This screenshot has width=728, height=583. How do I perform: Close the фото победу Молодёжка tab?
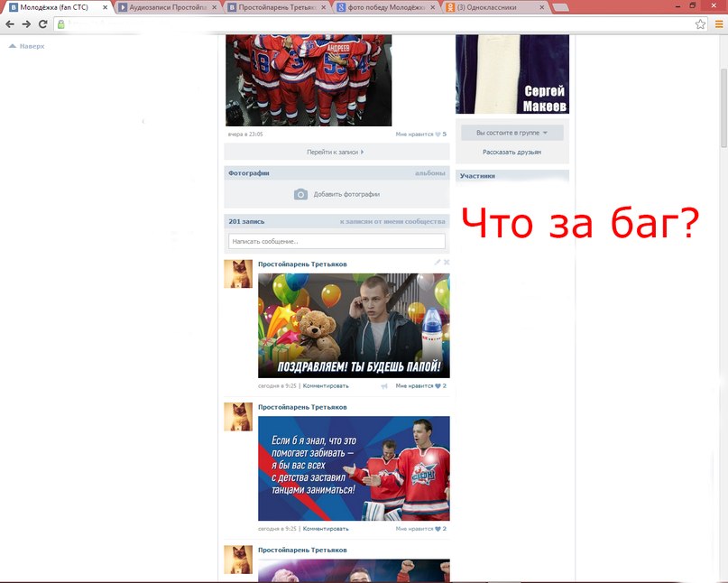point(433,7)
